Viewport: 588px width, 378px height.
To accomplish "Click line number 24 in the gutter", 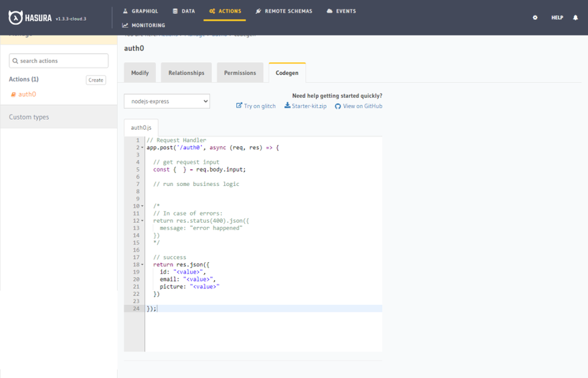I will click(136, 308).
